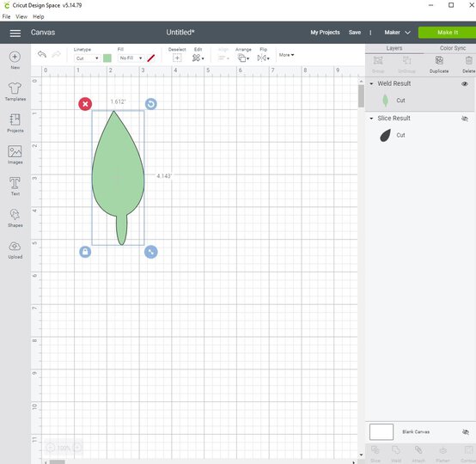Viewport: 476px width, 464px height.
Task: Open the Align options
Action: (223, 58)
